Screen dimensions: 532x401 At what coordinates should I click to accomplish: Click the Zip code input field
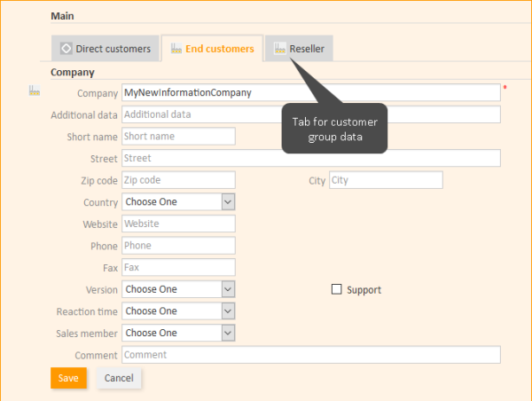click(178, 180)
